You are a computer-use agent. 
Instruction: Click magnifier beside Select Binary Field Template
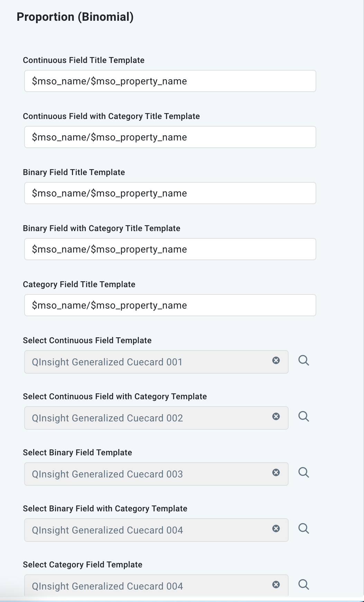(303, 473)
